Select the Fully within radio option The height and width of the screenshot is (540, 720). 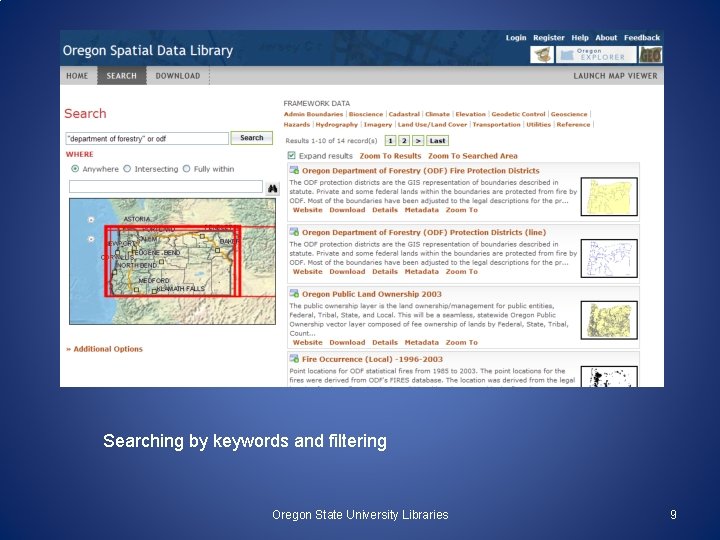point(186,169)
